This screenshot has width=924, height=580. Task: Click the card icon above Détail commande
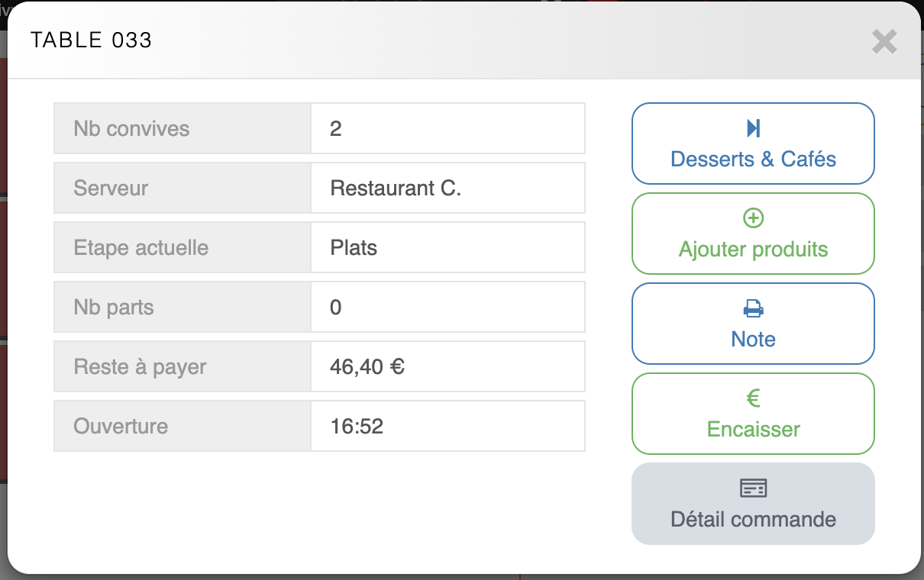[x=753, y=488]
